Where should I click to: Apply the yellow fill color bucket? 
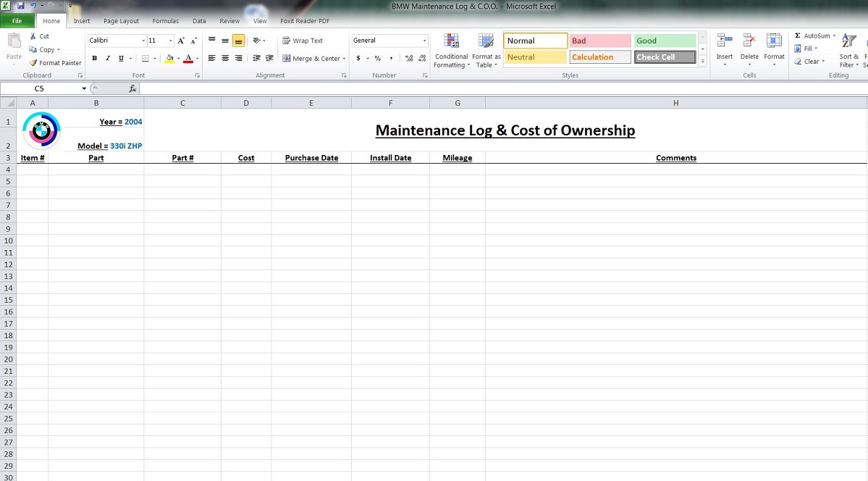169,58
